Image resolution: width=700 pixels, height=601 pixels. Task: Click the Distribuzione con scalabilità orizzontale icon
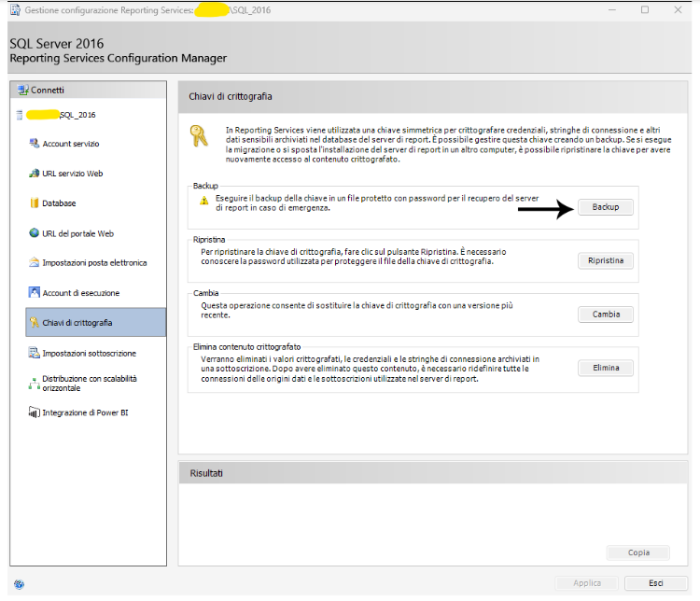click(34, 384)
